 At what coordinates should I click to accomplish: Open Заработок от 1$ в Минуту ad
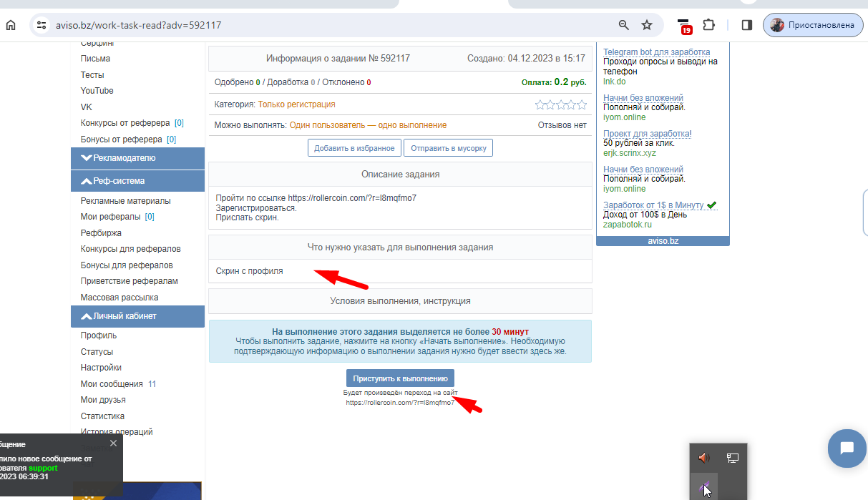click(x=653, y=205)
